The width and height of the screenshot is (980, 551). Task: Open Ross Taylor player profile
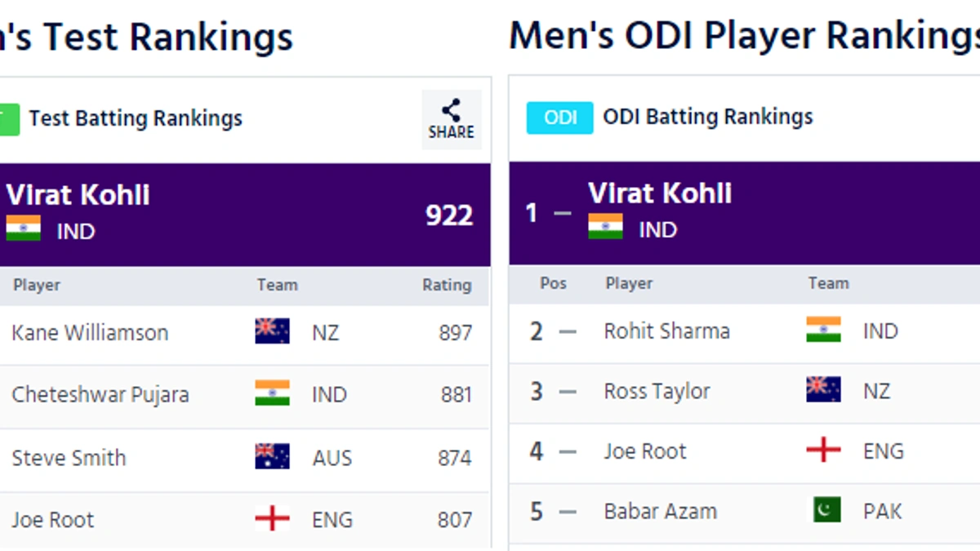coord(657,392)
